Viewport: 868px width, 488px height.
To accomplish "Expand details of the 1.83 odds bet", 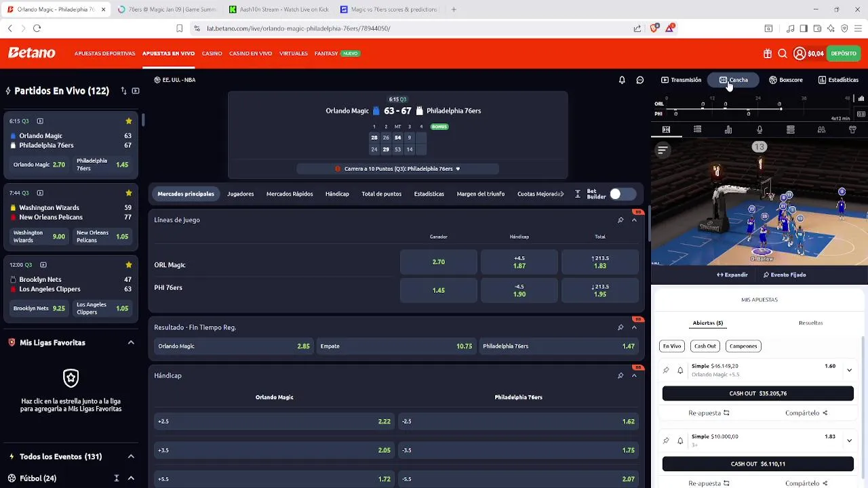I will click(x=849, y=441).
